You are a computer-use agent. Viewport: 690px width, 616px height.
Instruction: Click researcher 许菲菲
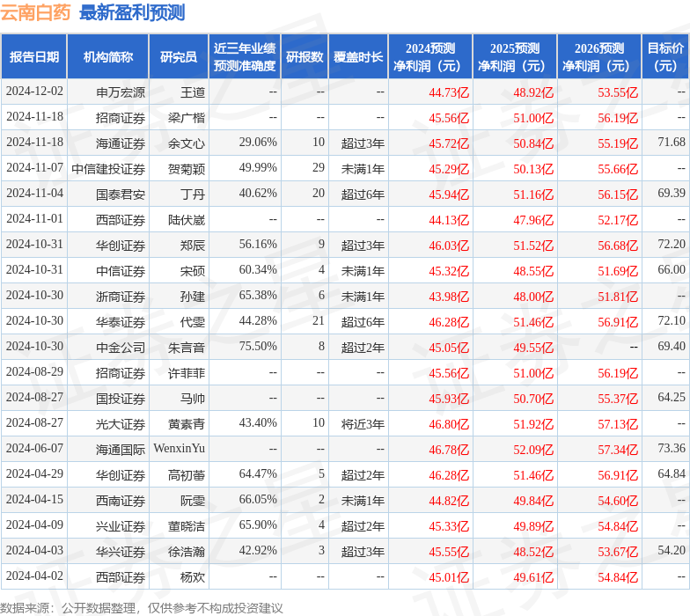click(x=187, y=373)
